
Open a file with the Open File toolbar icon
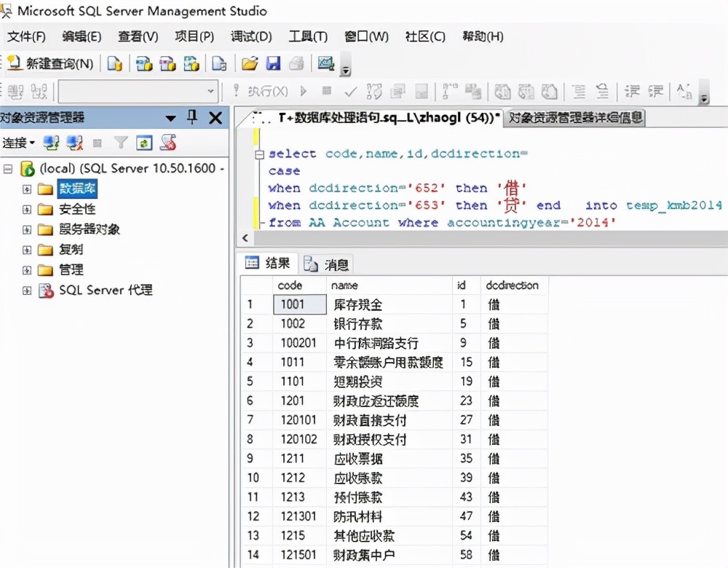click(249, 64)
